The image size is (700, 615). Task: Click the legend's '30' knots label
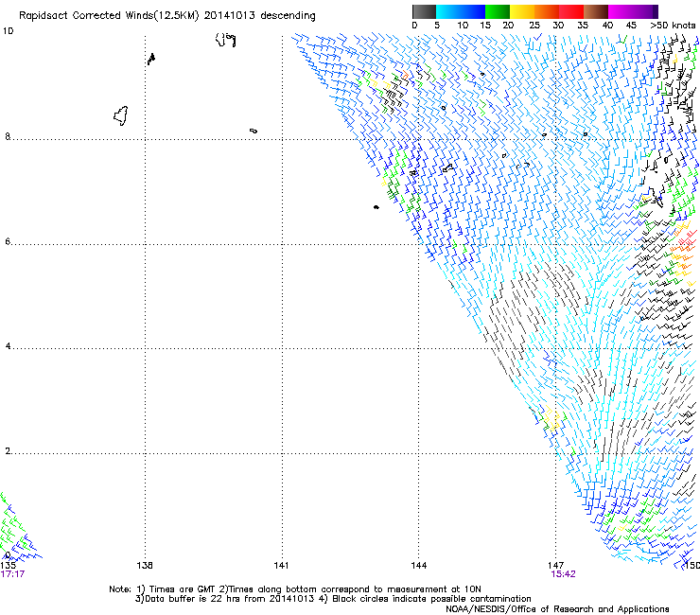click(x=558, y=26)
